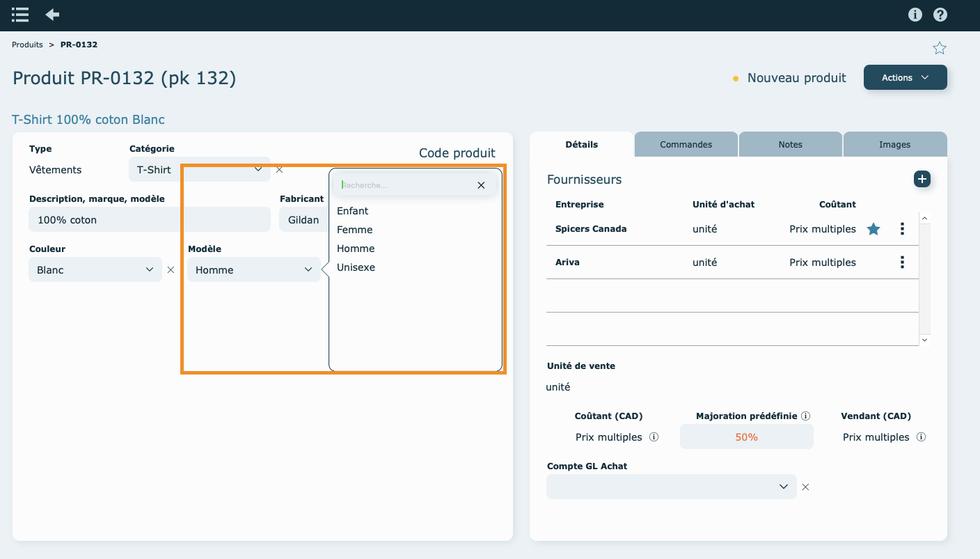Go to Produits breadcrumb link
The image size is (980, 559).
coord(27,45)
